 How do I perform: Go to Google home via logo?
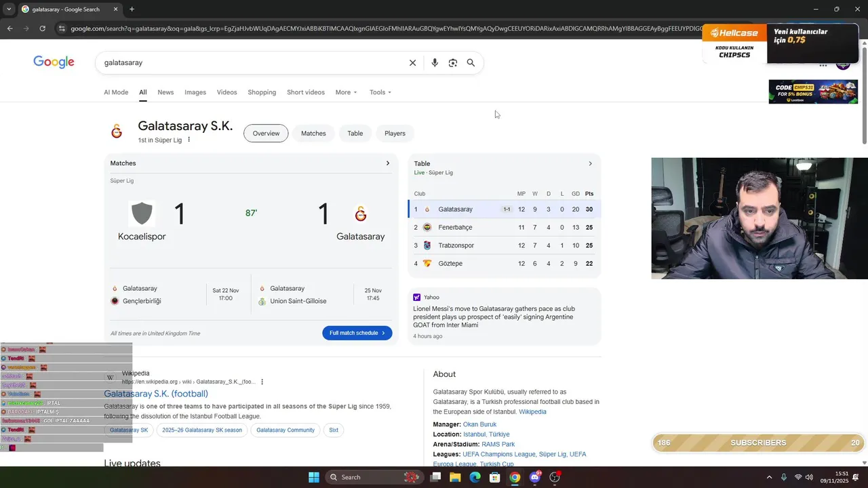[x=54, y=62]
